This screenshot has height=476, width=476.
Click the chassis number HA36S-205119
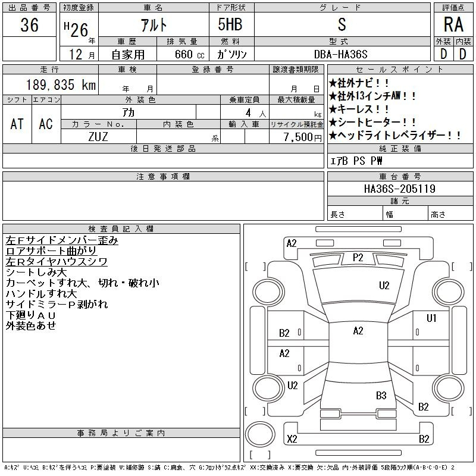pos(400,189)
